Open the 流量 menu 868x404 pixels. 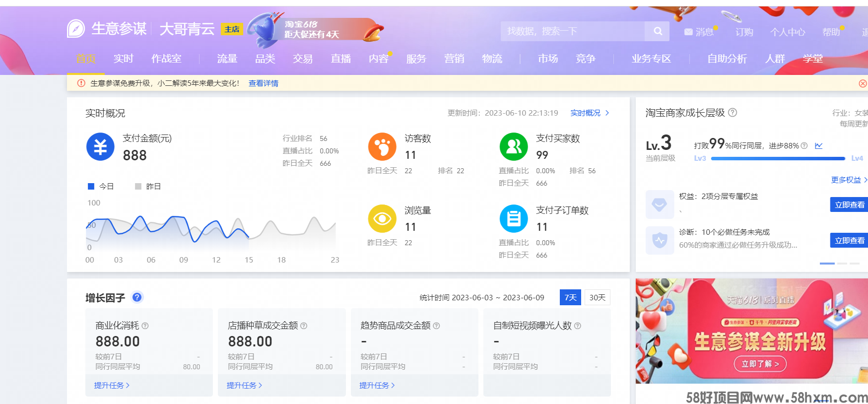point(227,59)
